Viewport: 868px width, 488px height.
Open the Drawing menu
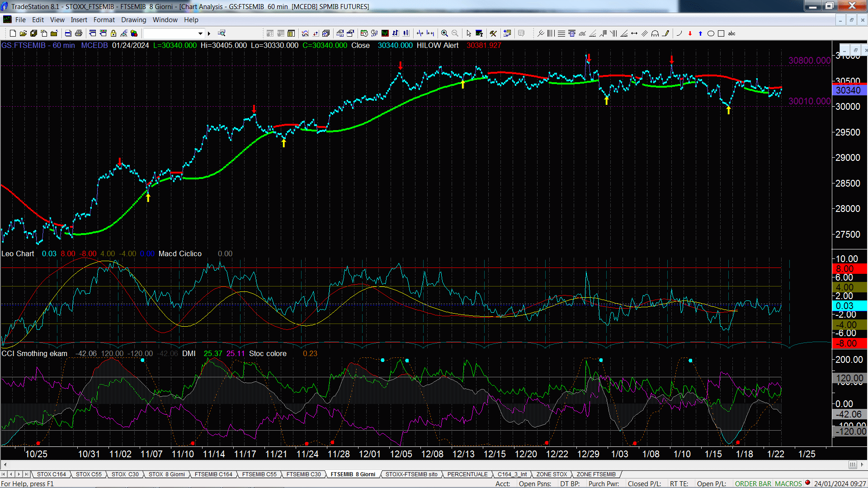click(x=133, y=20)
